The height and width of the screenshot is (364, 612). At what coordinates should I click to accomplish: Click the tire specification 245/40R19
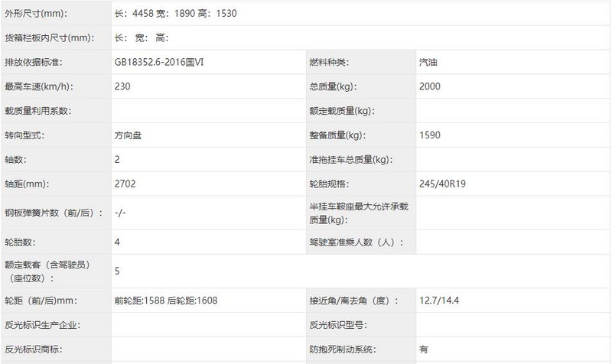point(442,184)
